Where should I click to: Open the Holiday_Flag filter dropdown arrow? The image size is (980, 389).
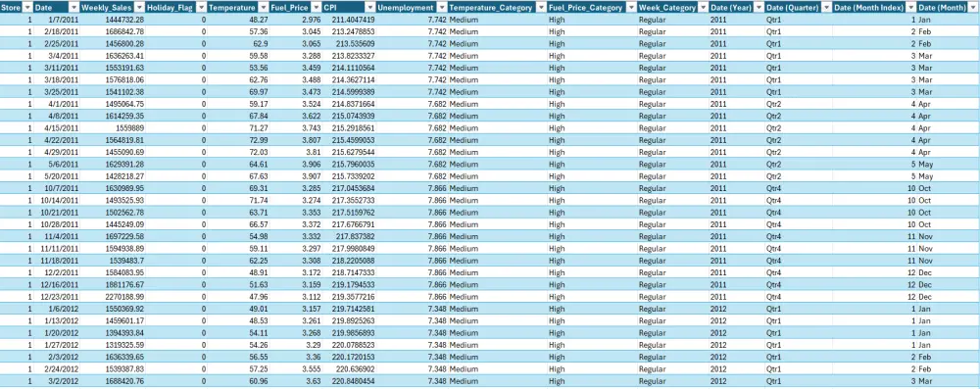[201, 8]
